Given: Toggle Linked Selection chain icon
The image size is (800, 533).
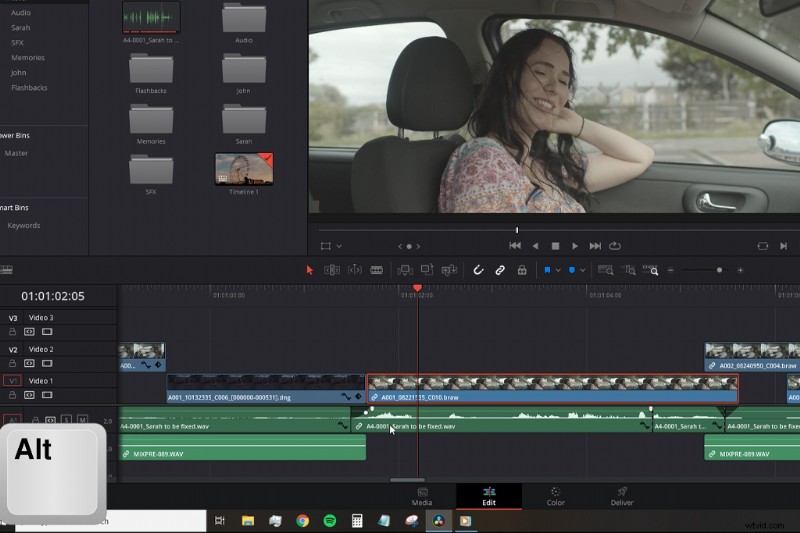Looking at the screenshot, I should [x=500, y=270].
